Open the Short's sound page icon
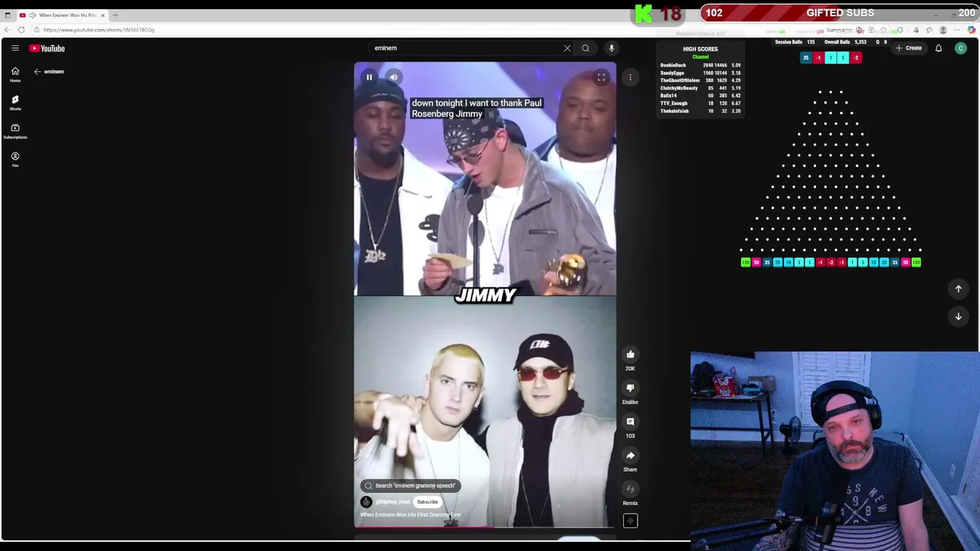 pos(630,521)
